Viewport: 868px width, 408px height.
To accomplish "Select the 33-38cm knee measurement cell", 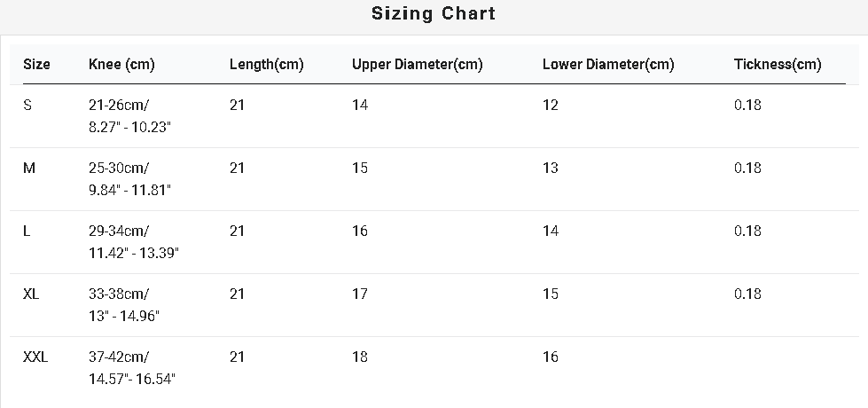I will point(124,305).
